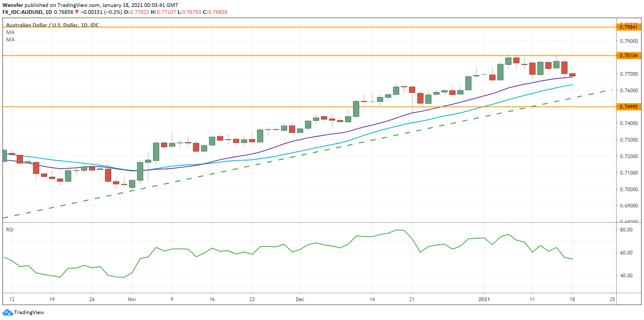Click the 80.00 RSI scale label
The height and width of the screenshot is (320, 644).
tap(626, 230)
